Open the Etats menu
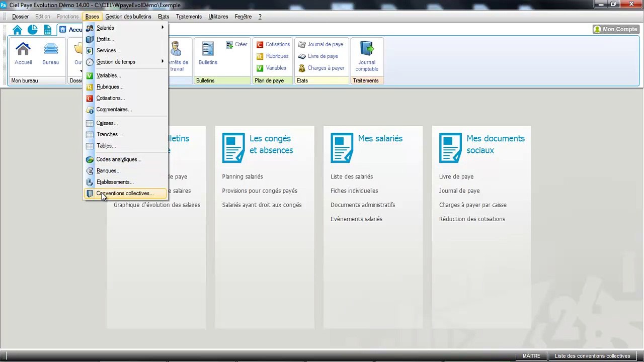644x362 pixels. [164, 17]
